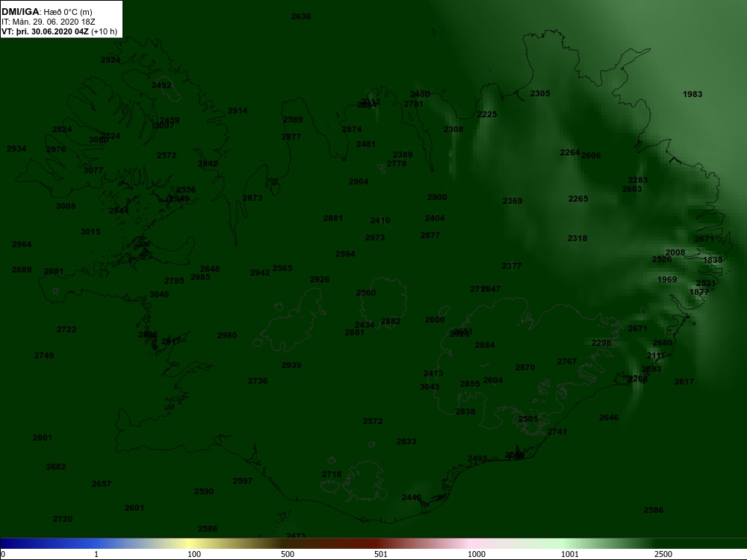Click the map value 2801

[x=43, y=438]
